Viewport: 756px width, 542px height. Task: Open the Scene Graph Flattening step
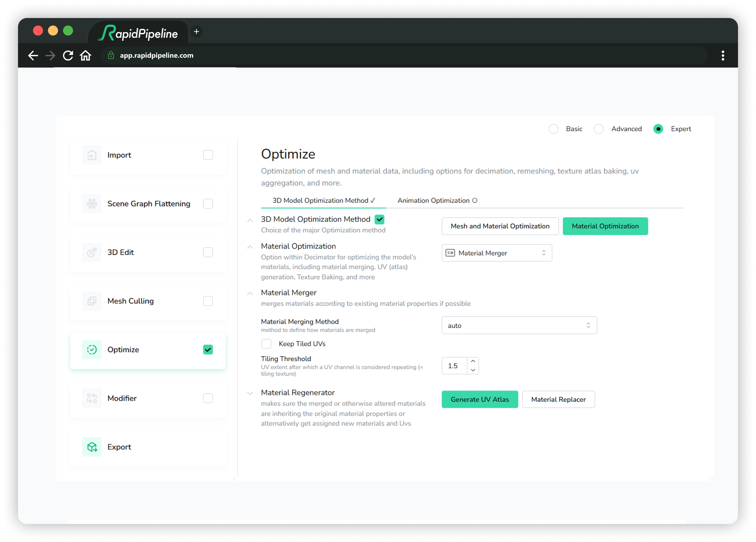[x=148, y=204]
